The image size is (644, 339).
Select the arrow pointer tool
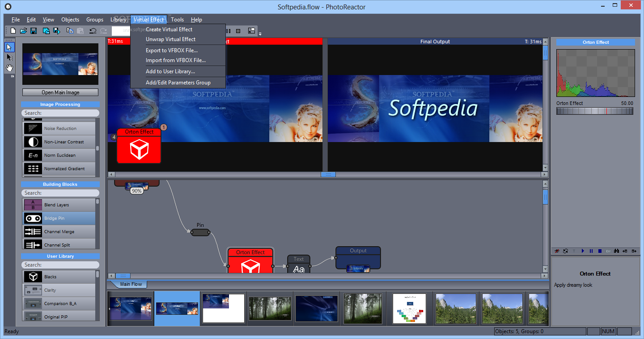coord(9,47)
